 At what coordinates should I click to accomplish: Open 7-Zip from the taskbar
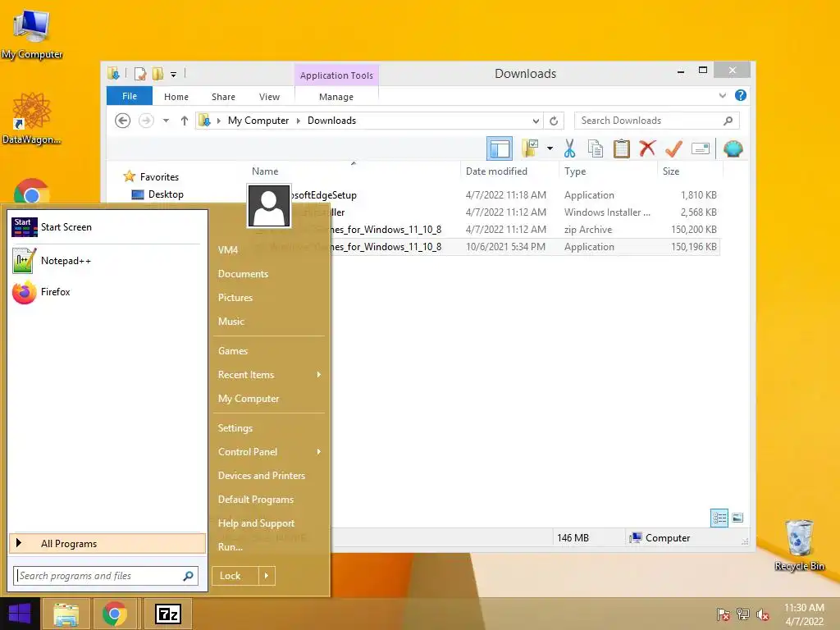167,614
